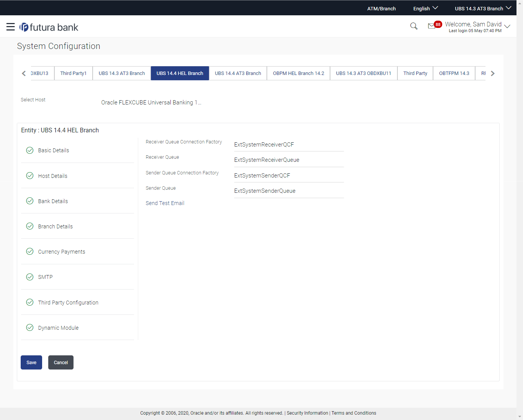
Task: Open the OBTFPM 14.3 tab
Action: pos(454,73)
